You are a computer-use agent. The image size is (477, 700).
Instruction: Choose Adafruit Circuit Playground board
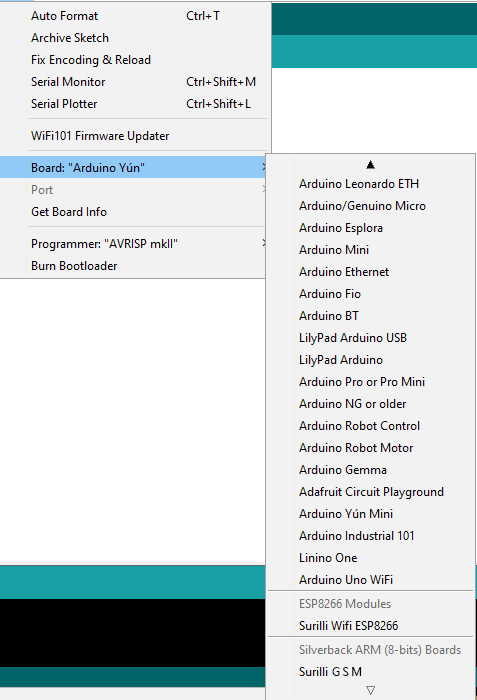(370, 492)
